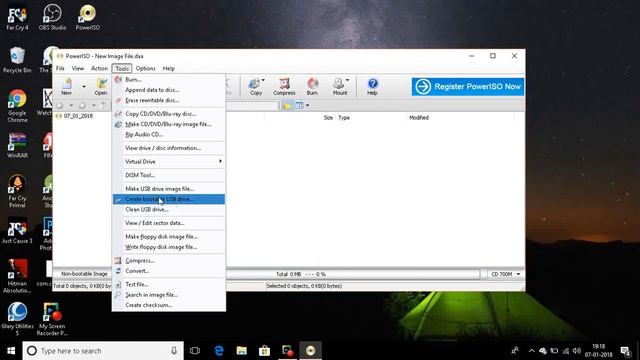Select Rip Audio CD...
640x360 pixels.
pyautogui.click(x=169, y=134)
